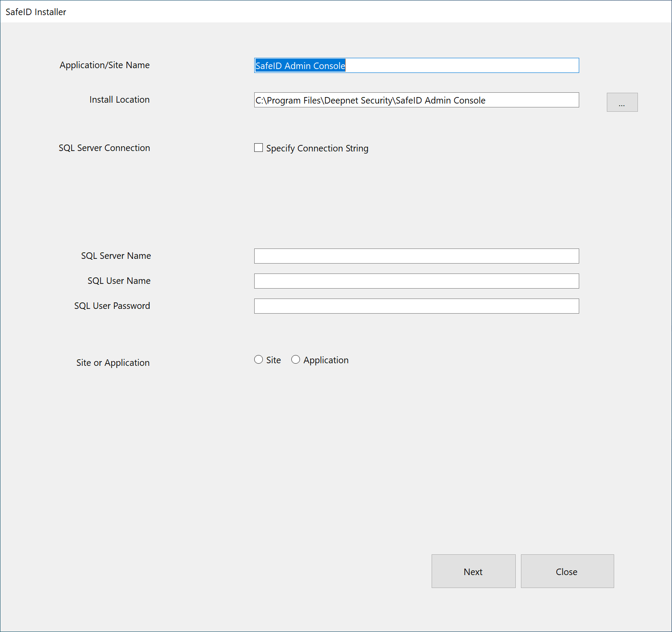Click the Install Location path field

[x=416, y=100]
